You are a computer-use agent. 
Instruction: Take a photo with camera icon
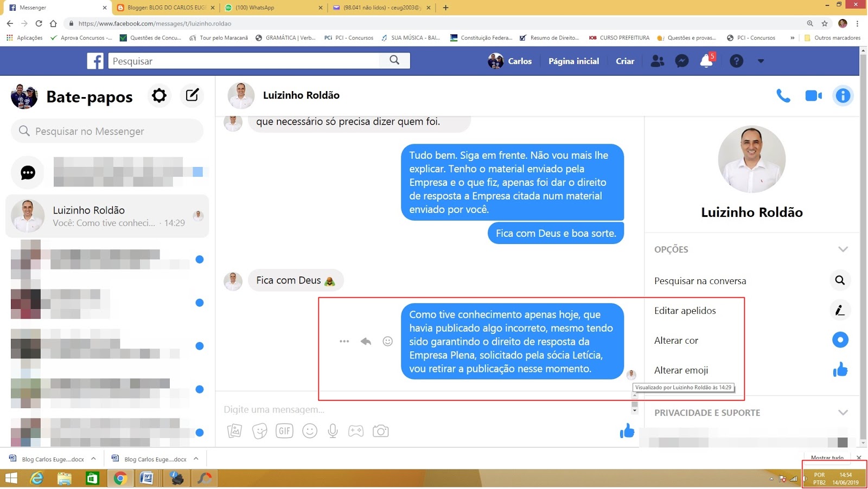(381, 431)
